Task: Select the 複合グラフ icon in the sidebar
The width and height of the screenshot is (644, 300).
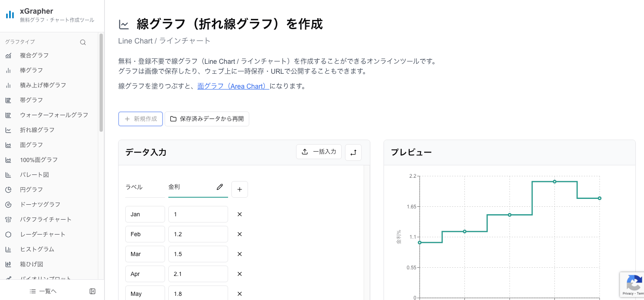Action: [x=9, y=55]
